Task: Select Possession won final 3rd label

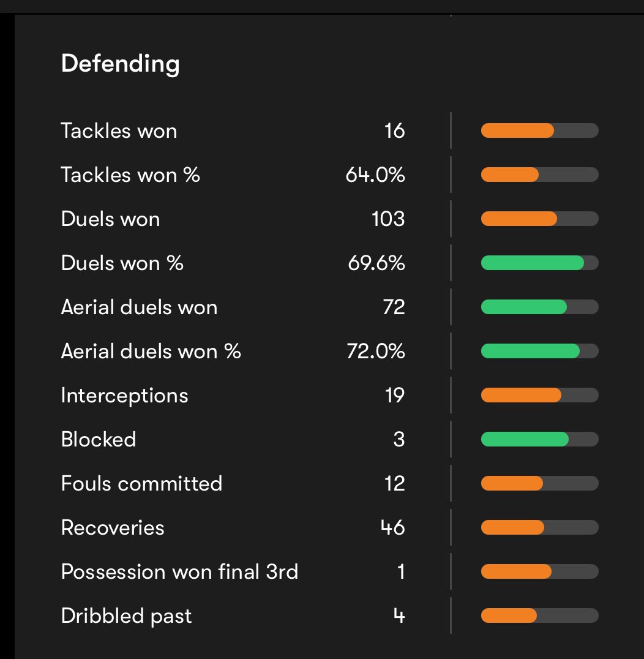Action: [x=179, y=571]
